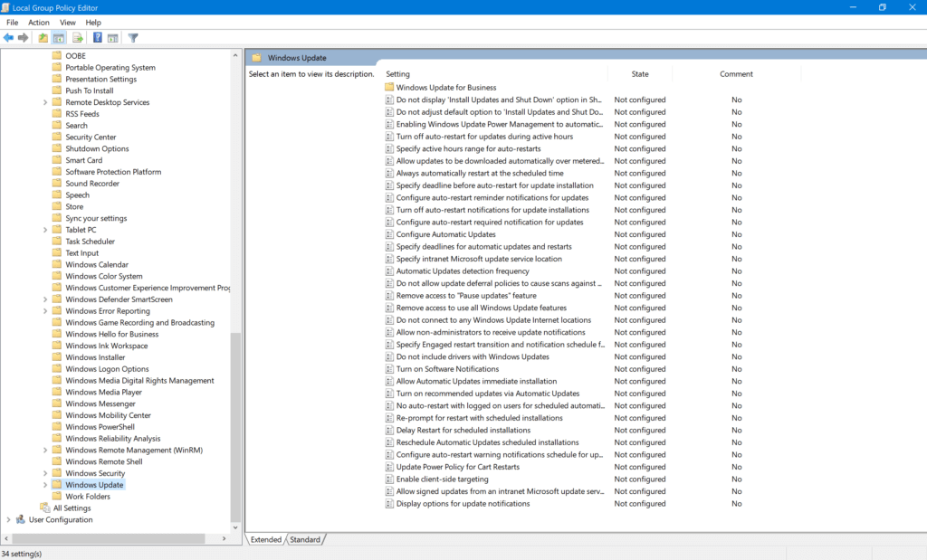Click folder icon next to Store
The width and height of the screenshot is (927, 560).
[x=57, y=206]
